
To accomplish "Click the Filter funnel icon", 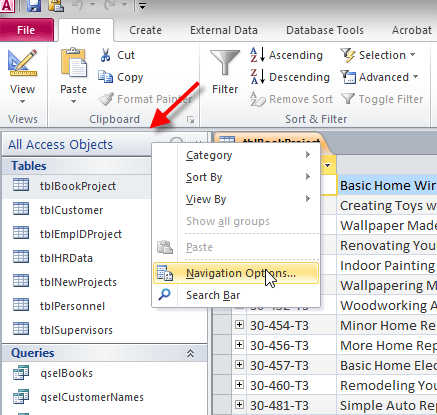I will 225,63.
